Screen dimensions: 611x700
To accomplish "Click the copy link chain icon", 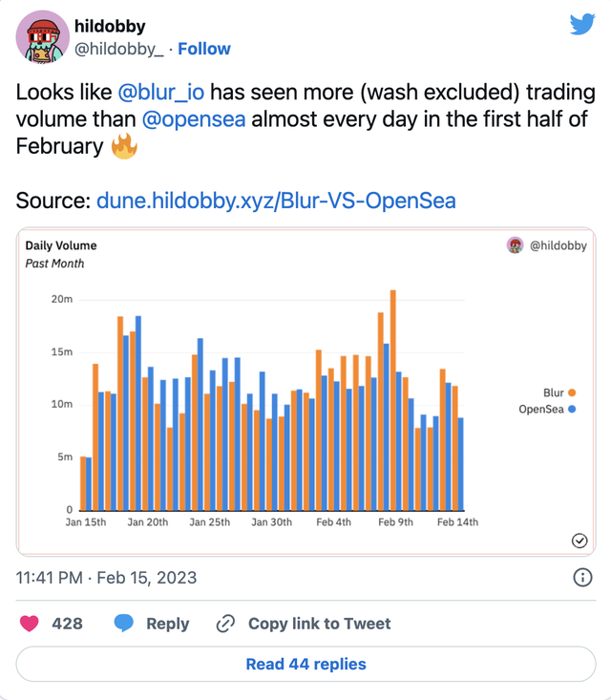I will point(226,624).
